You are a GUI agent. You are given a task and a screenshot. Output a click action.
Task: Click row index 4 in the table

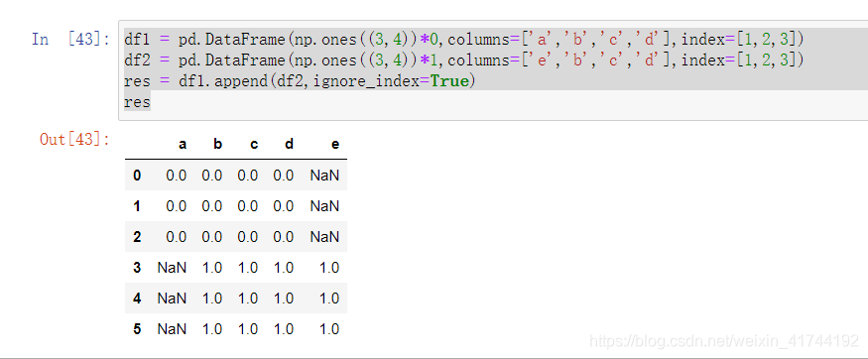(x=137, y=299)
